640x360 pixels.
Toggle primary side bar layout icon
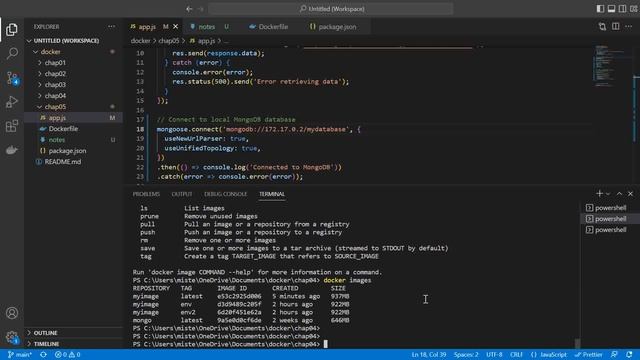coord(600,9)
